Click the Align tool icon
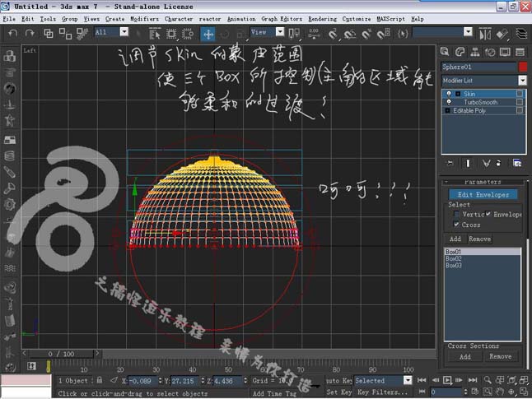 [502, 34]
